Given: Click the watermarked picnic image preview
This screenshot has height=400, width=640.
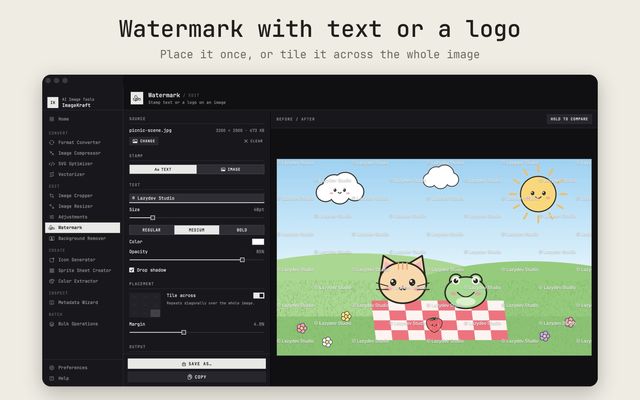Looking at the screenshot, I should click(434, 257).
